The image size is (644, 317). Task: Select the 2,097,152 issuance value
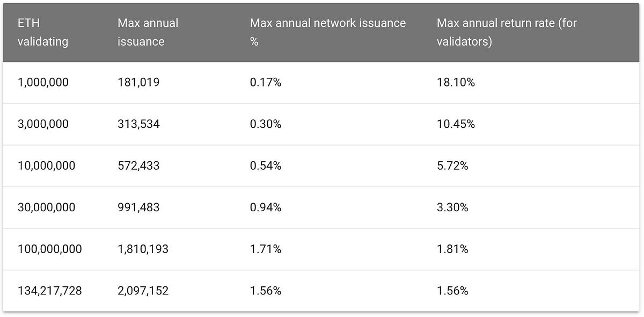click(143, 291)
